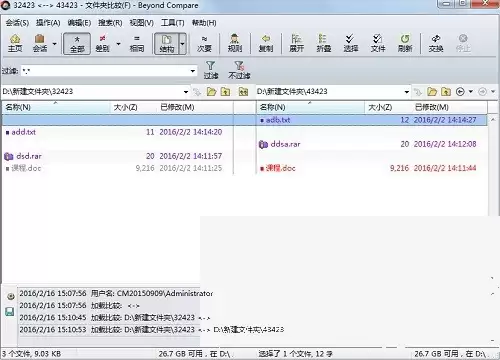500x360 pixels.
Task: Refresh comparison with 刷新
Action: point(405,43)
